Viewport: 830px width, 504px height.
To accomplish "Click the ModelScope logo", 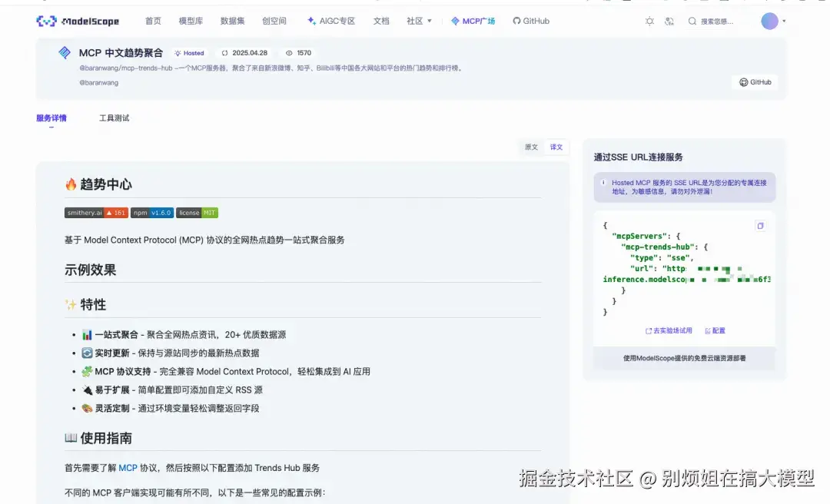I will pos(76,21).
